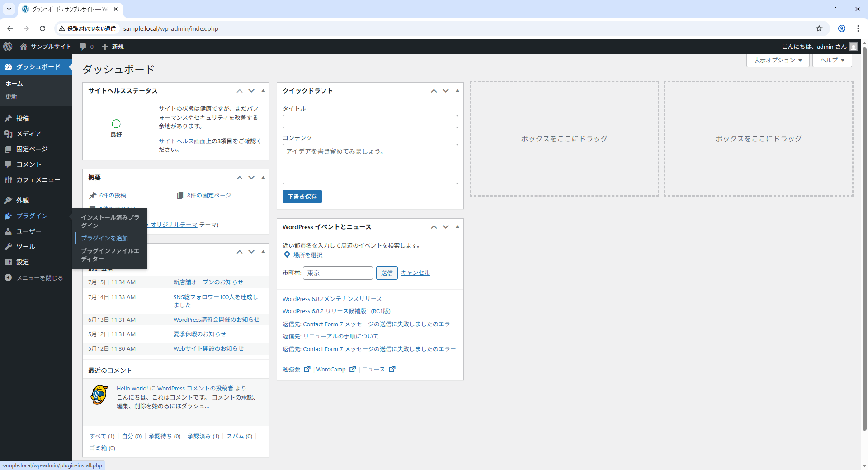Click the ダッシュボード gauge icon in sidebar
Image resolution: width=868 pixels, height=470 pixels.
[8, 67]
